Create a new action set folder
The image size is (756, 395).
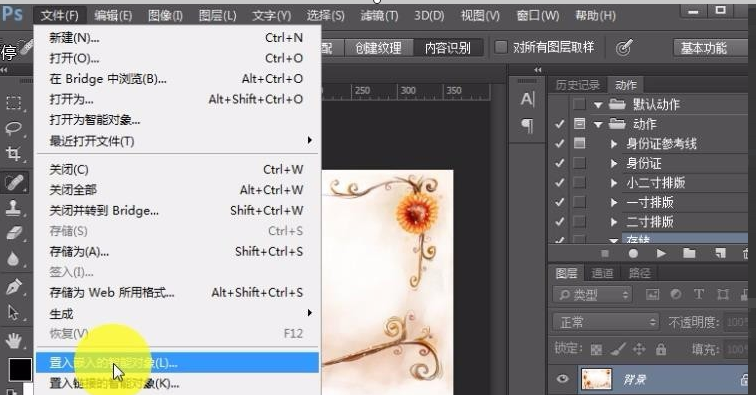coord(689,253)
